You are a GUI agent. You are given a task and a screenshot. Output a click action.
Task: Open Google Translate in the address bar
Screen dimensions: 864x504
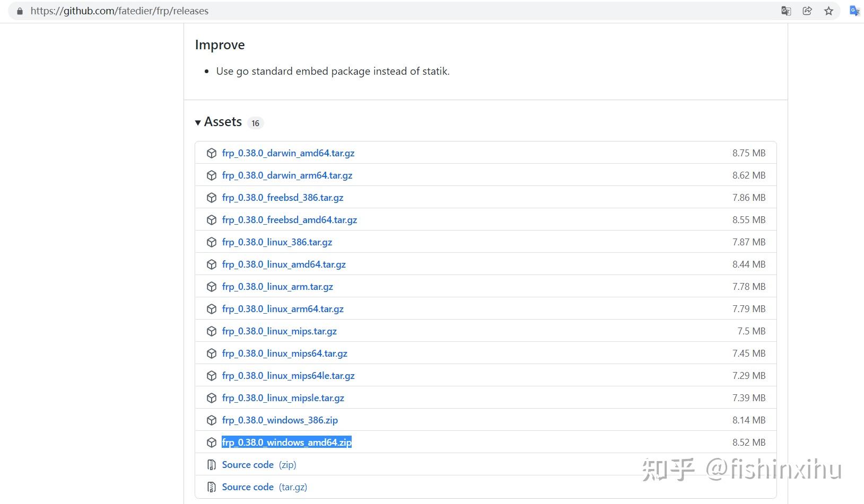(786, 11)
